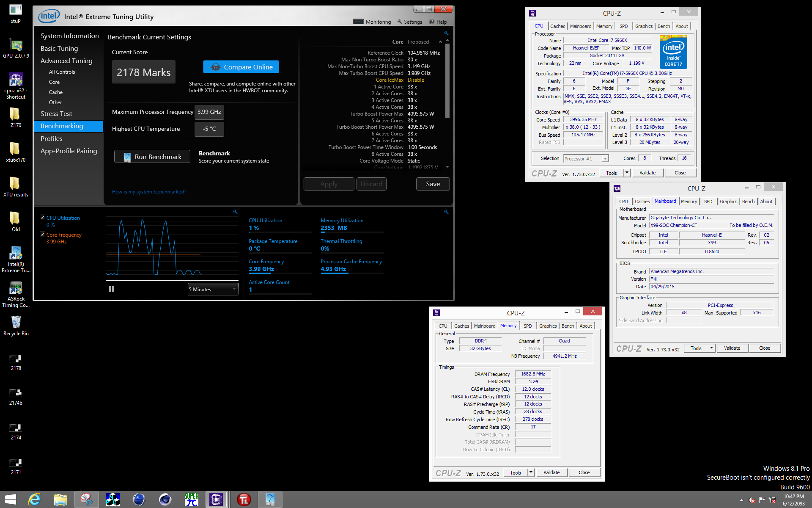The image size is (812, 508).
Task: Select All Controls under Advanced Tuning
Action: coord(62,72)
